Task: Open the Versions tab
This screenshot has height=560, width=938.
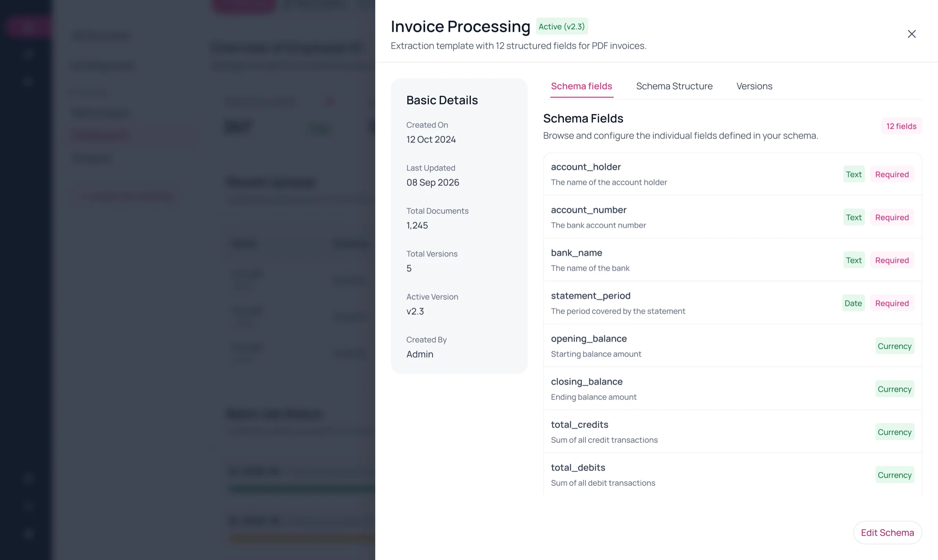Action: [754, 86]
